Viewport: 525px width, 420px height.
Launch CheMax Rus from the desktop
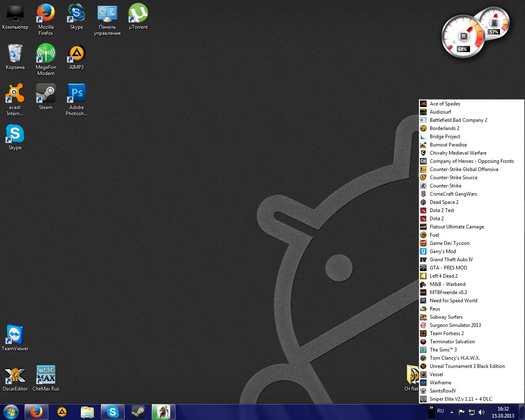tap(46, 379)
